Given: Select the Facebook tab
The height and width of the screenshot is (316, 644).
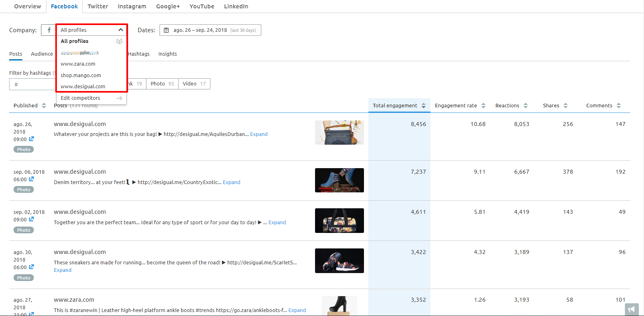Looking at the screenshot, I should point(64,6).
